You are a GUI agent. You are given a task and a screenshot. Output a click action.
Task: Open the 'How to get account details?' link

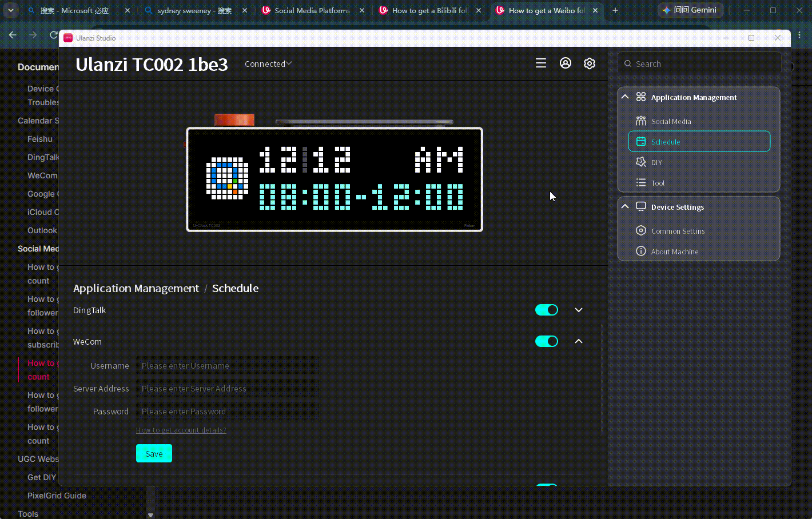181,430
